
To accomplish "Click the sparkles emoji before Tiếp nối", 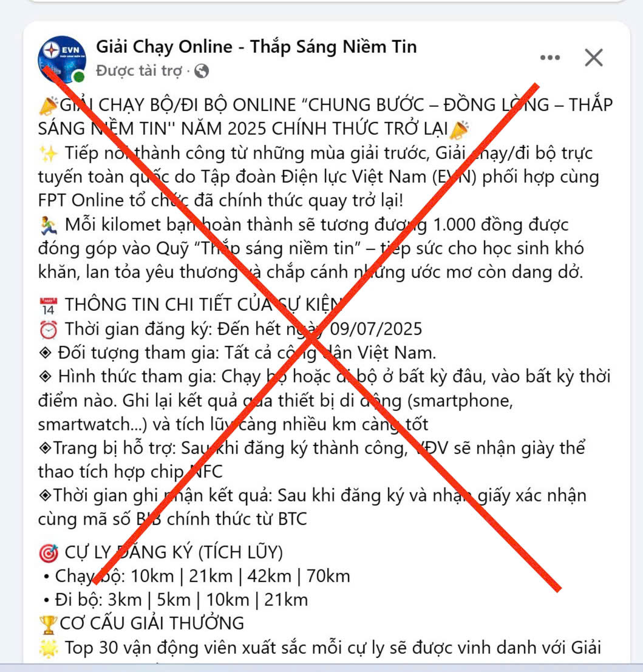I will [48, 154].
